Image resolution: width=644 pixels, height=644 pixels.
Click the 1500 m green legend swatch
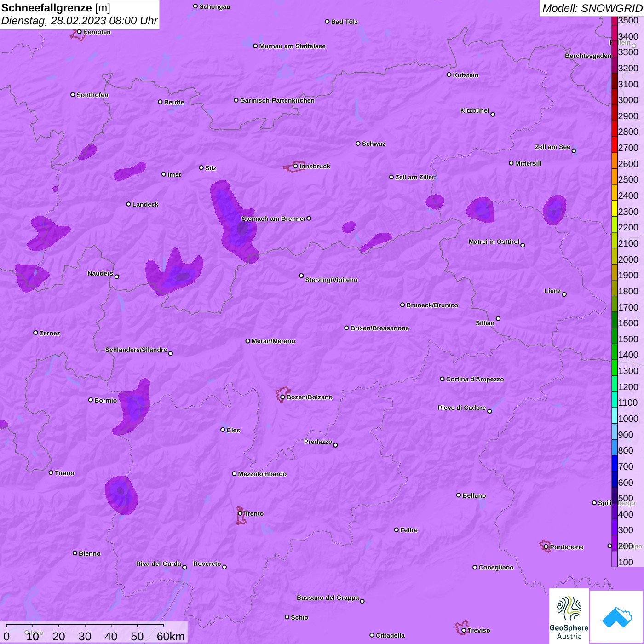(615, 336)
